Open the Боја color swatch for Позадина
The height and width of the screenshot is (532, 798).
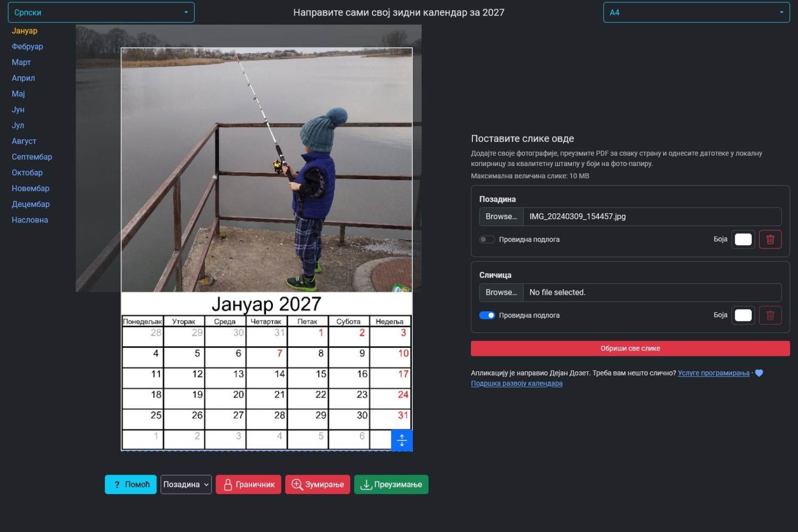click(743, 239)
